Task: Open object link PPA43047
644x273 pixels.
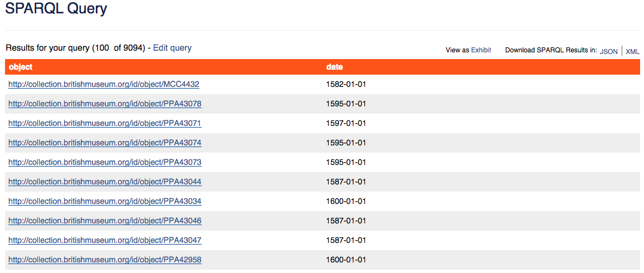Action: click(x=105, y=240)
